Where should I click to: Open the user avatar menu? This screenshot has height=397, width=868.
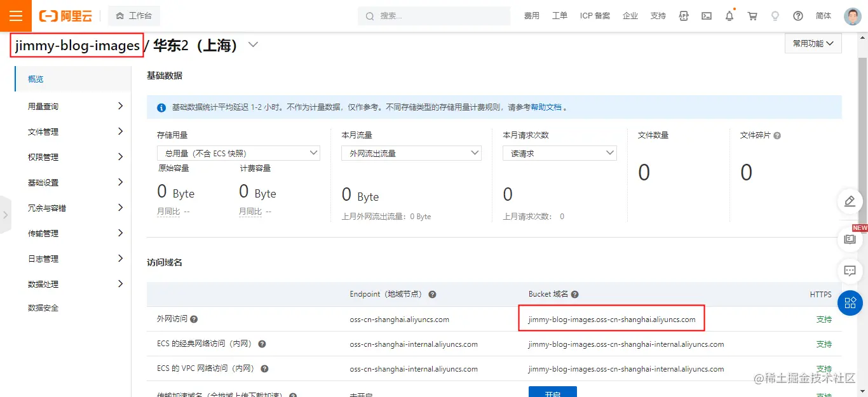tap(853, 16)
